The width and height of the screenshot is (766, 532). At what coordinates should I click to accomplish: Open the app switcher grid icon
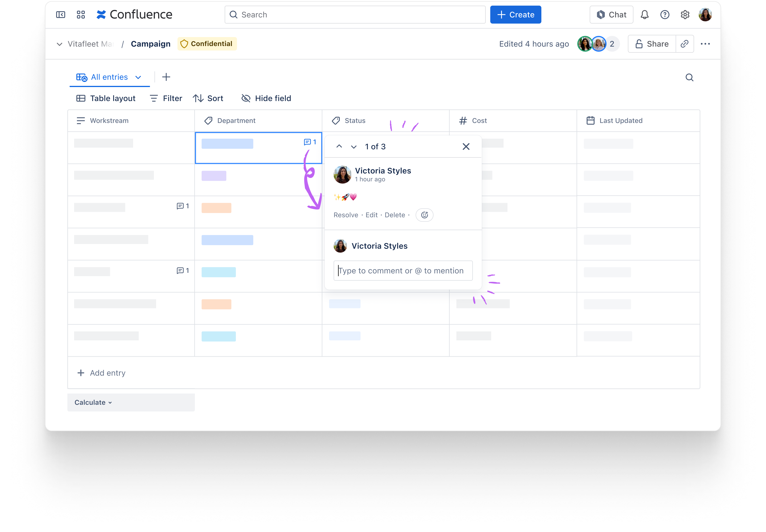click(x=81, y=15)
